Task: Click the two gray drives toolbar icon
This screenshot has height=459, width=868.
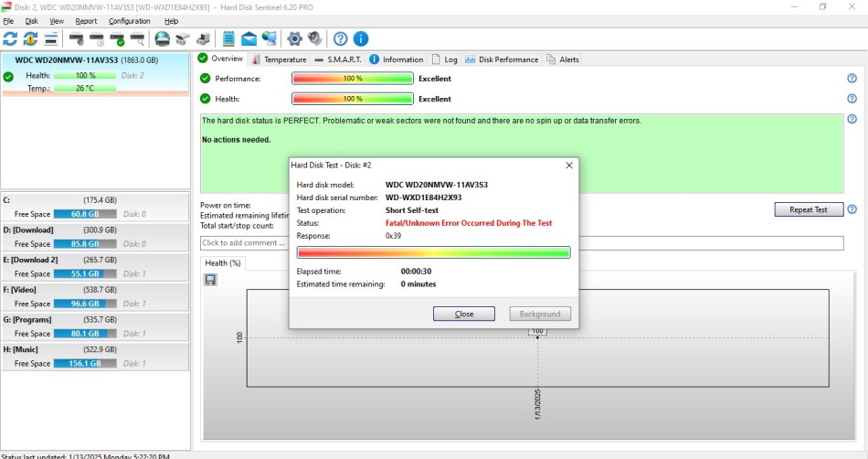Action: 183,38
